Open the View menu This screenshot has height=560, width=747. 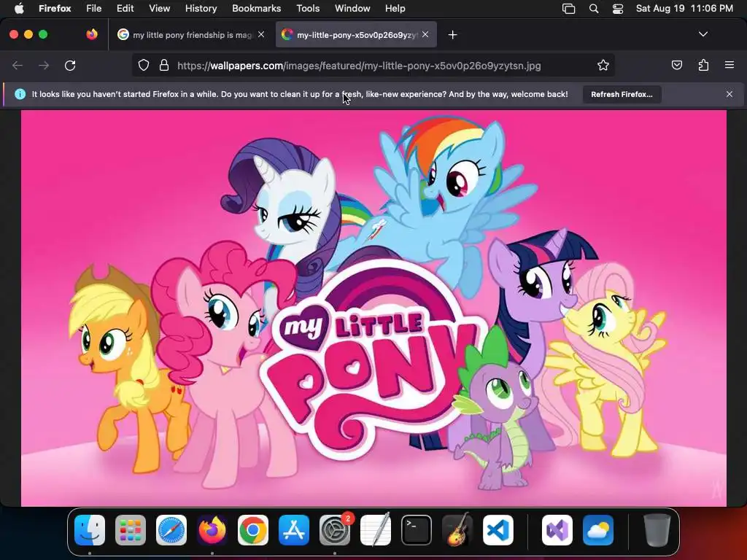point(160,8)
